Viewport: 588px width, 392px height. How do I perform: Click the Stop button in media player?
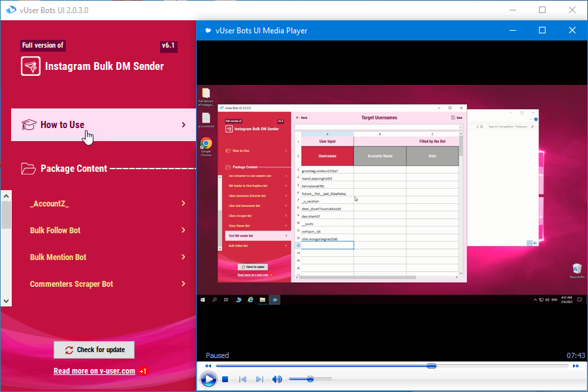click(x=225, y=379)
